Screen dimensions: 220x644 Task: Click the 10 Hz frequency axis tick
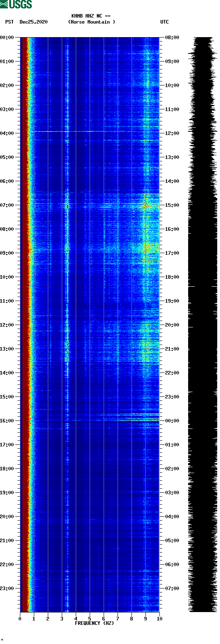pyautogui.click(x=159, y=619)
